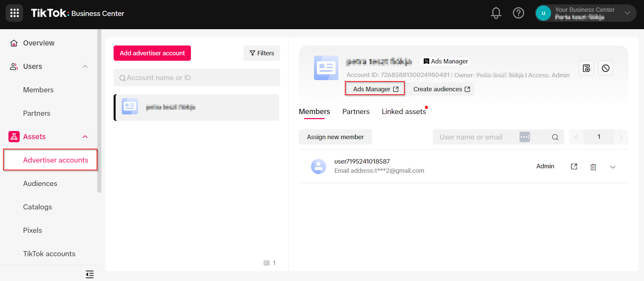The image size is (644, 281).
Task: Click the search magnifier in member search
Action: point(555,137)
